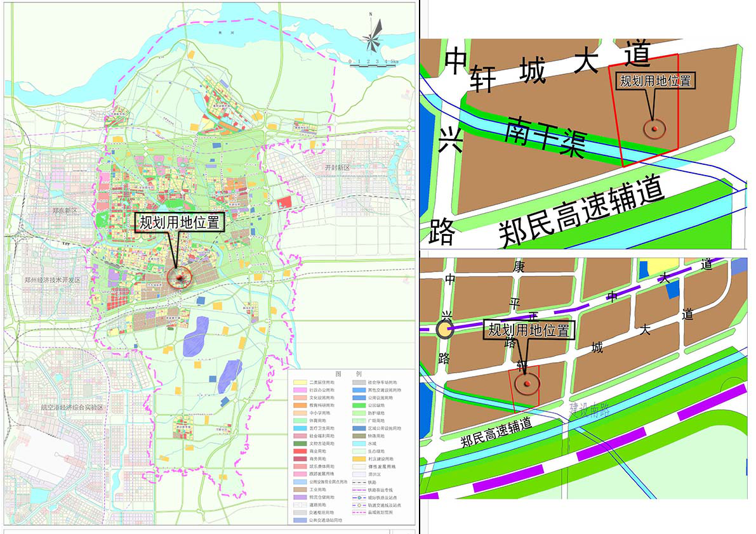
Task: Click the 郑东新区 district label
Action: [66, 210]
